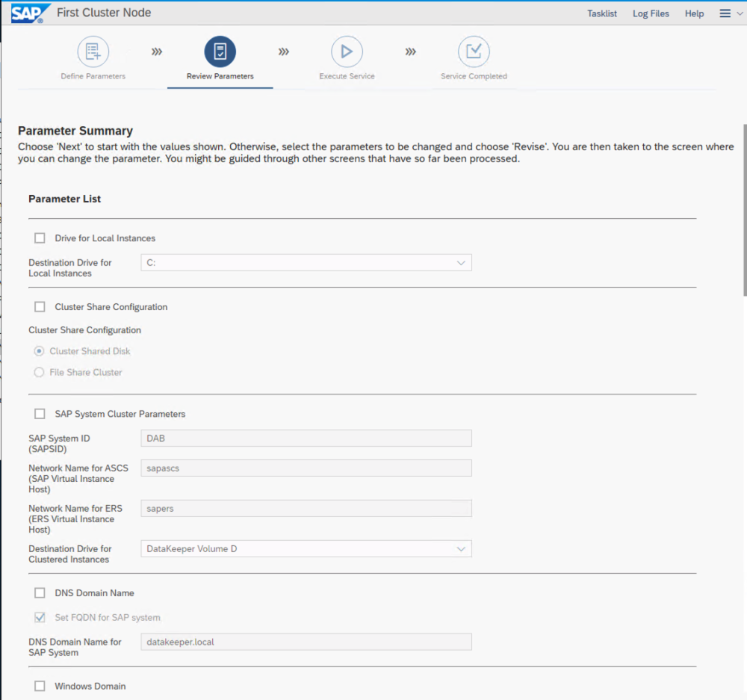This screenshot has height=700, width=747.
Task: Click the SAP logo
Action: pos(30,13)
